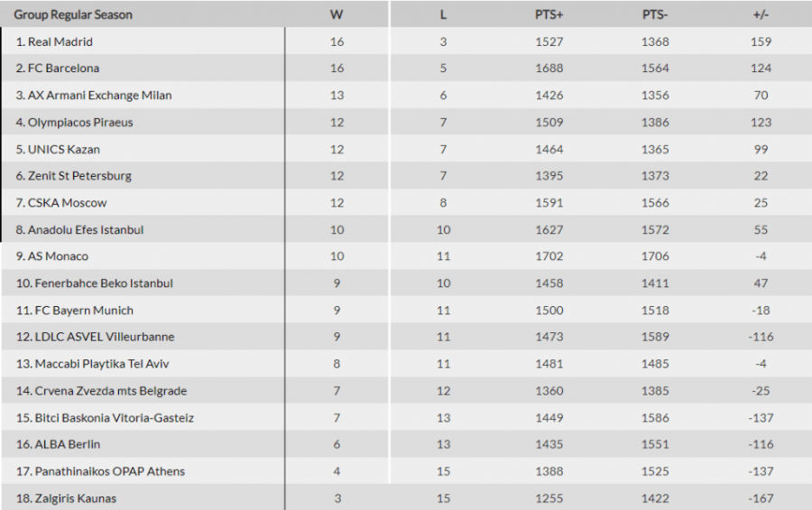812x510 pixels.
Task: Click the PTS+ column header
Action: [549, 14]
